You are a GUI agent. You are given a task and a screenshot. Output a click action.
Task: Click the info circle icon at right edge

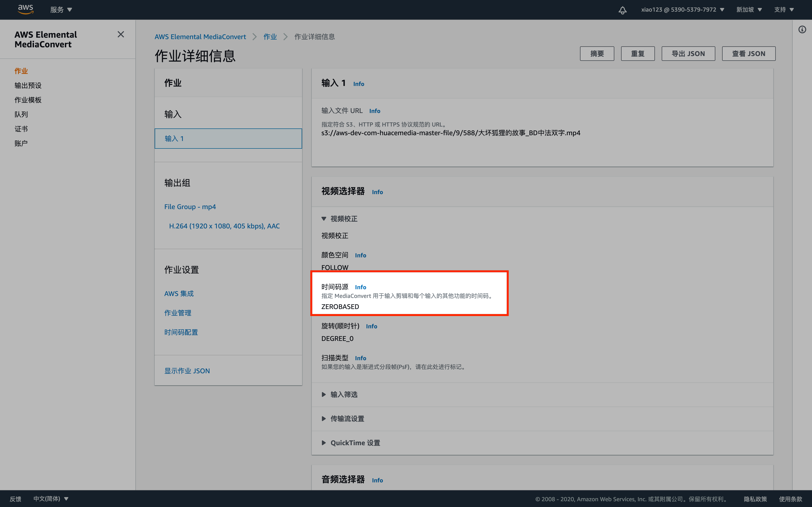[802, 29]
